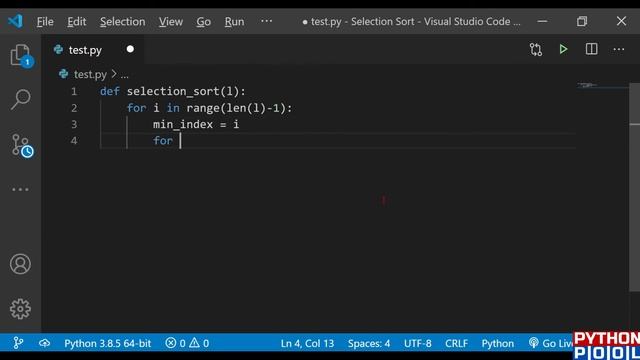
Task: Change indentation via Spaces: 4
Action: 369,343
